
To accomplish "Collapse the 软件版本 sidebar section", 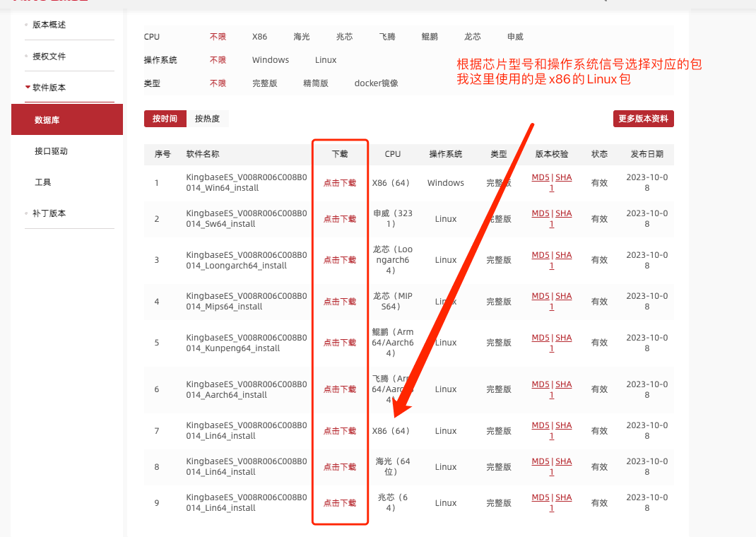I will [x=49, y=88].
